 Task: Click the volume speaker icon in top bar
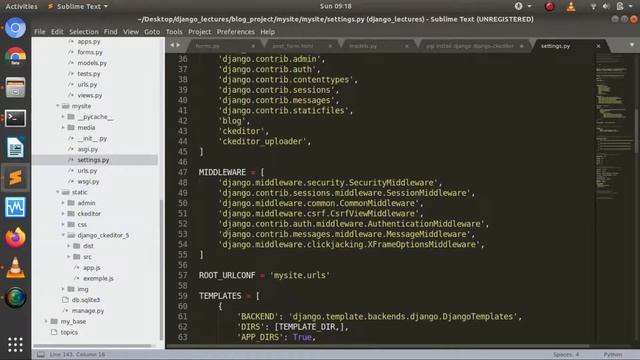pos(606,6)
